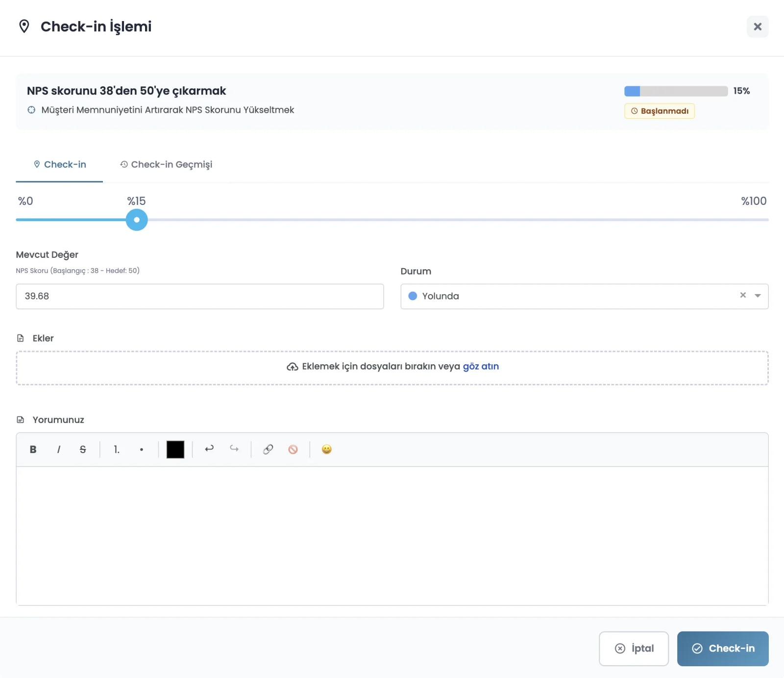This screenshot has width=784, height=678.
Task: Apply strikethrough formatting to comment text
Action: pyautogui.click(x=82, y=449)
